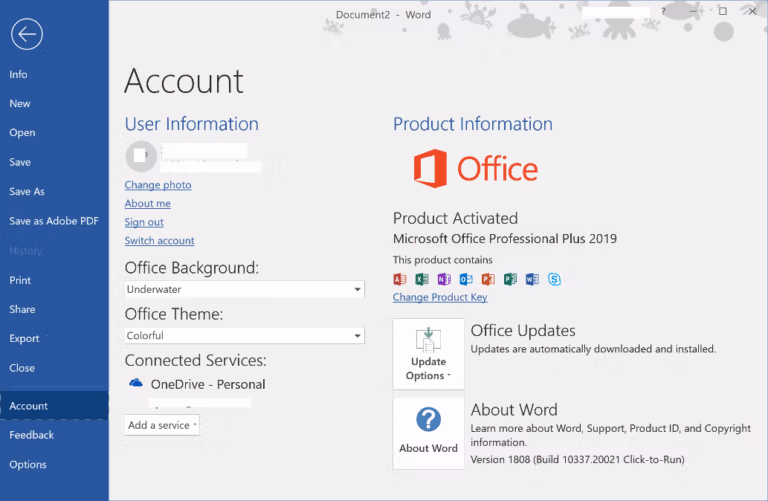This screenshot has width=768, height=501.
Task: Open the About Word dialog button
Action: point(428,433)
